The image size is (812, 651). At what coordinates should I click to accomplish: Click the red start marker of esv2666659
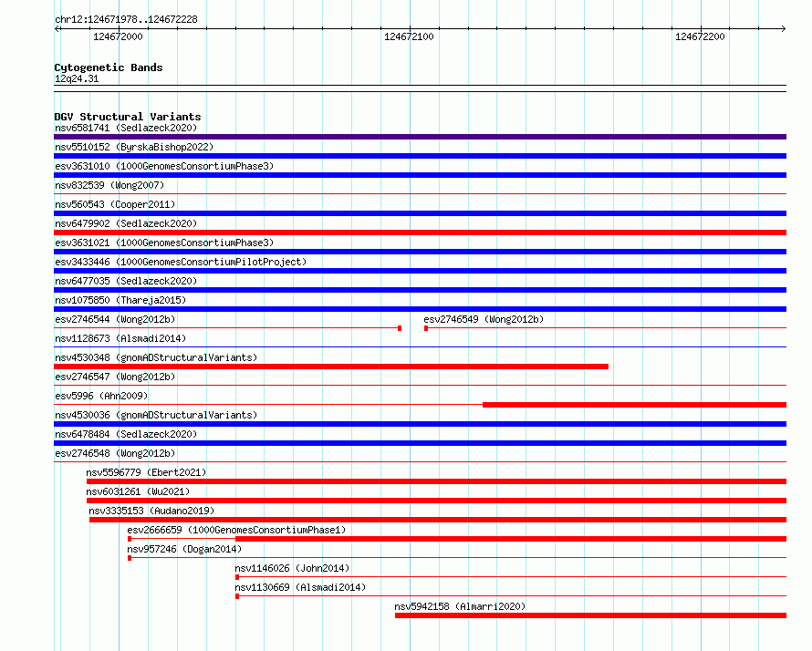130,539
